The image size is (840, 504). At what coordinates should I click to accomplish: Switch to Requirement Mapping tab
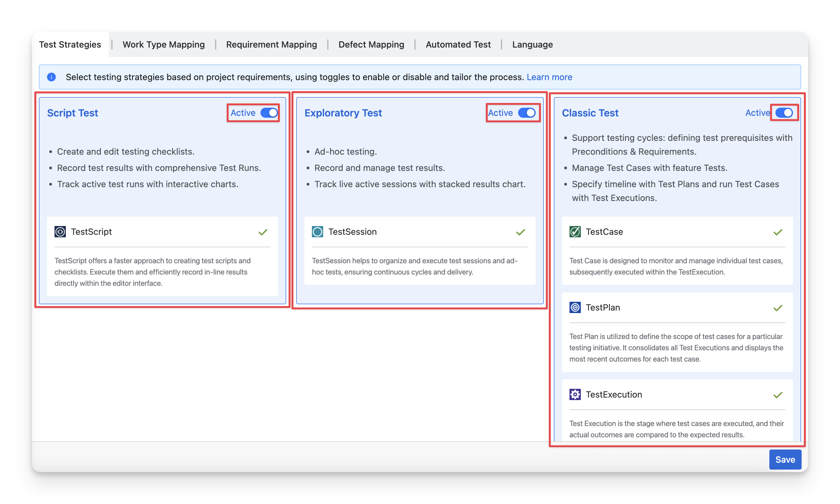tap(271, 44)
